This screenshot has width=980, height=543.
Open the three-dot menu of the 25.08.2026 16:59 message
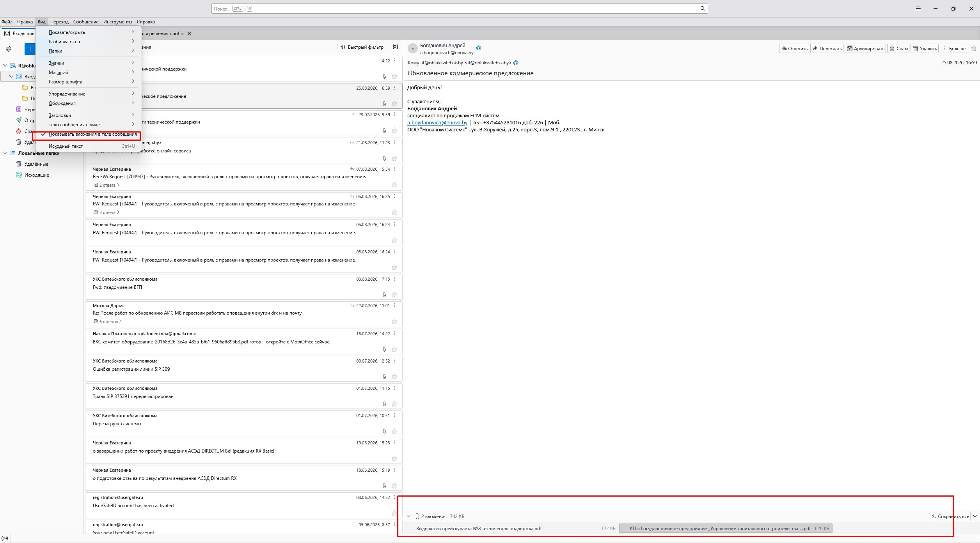394,88
